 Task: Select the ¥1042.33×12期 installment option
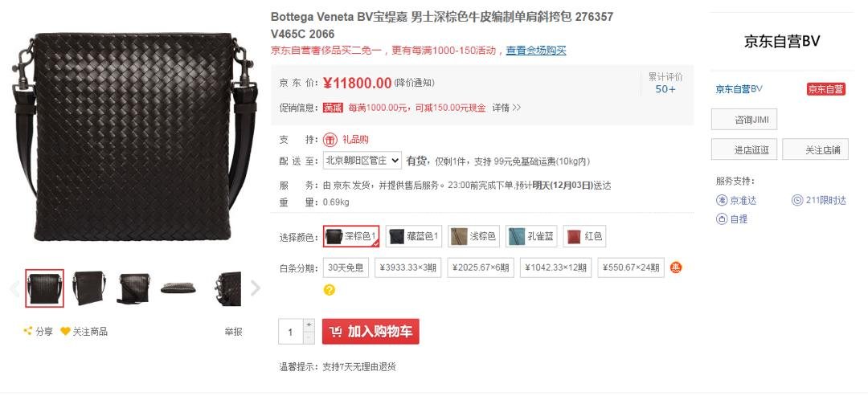(x=556, y=267)
